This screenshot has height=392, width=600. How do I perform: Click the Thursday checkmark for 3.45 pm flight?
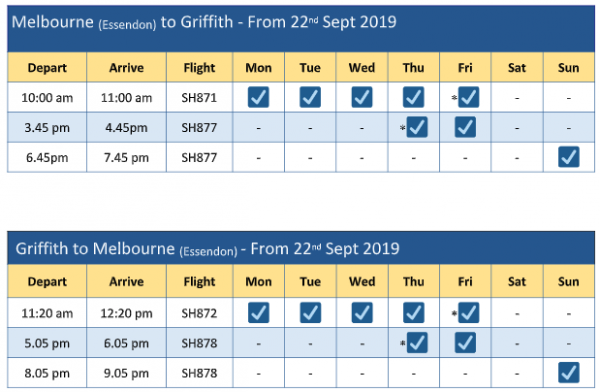click(x=417, y=127)
